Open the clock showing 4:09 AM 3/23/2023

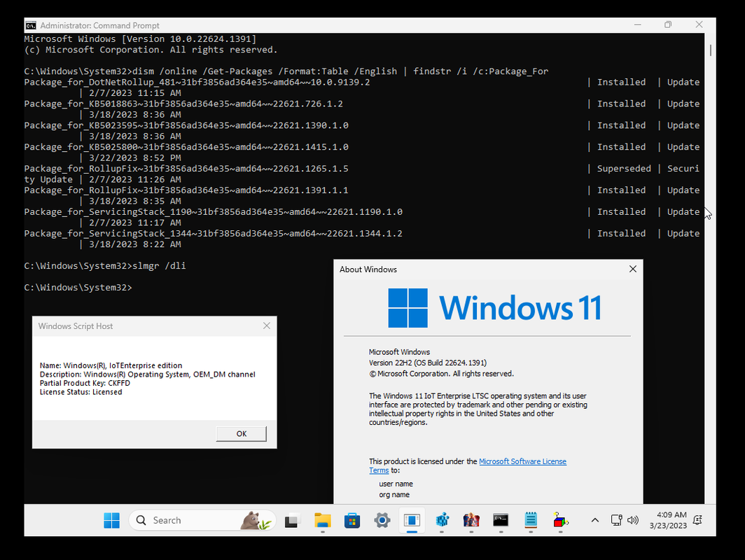point(668,520)
